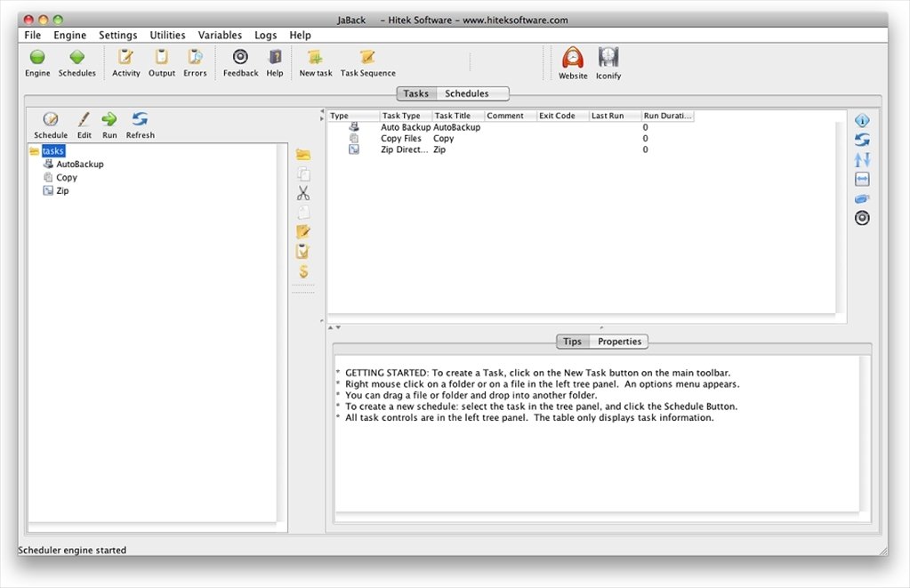The image size is (910, 588).
Task: Open the Settings menu
Action: coord(117,36)
